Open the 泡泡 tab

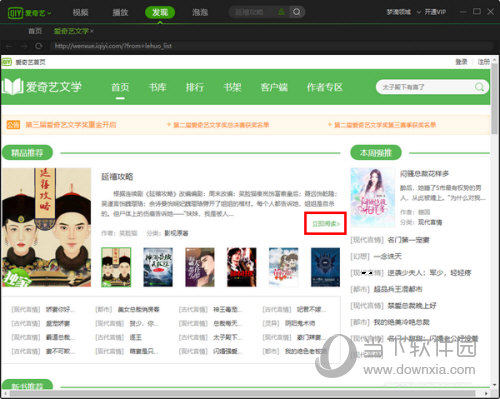(x=200, y=13)
